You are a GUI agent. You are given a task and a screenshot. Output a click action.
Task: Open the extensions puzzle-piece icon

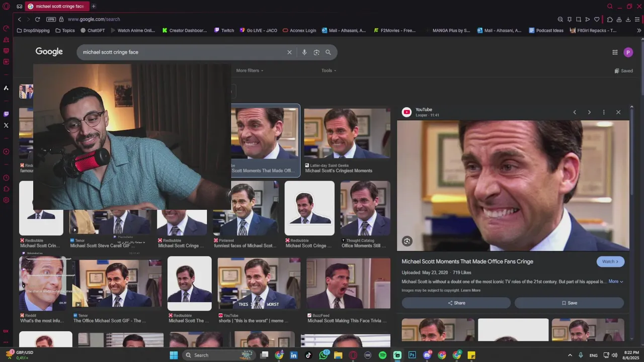click(x=610, y=19)
